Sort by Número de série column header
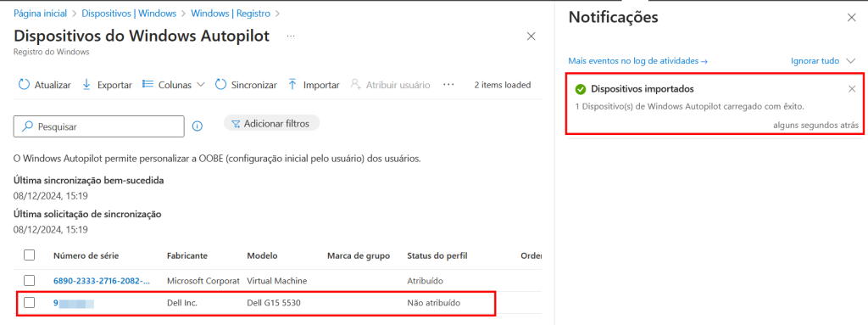Viewport: 868px width, 325px height. coord(86,255)
